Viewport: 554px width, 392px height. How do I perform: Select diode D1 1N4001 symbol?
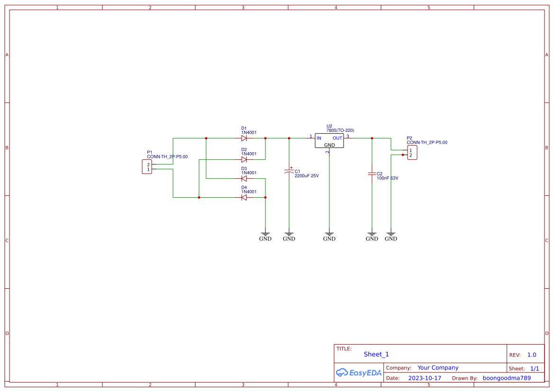(244, 138)
